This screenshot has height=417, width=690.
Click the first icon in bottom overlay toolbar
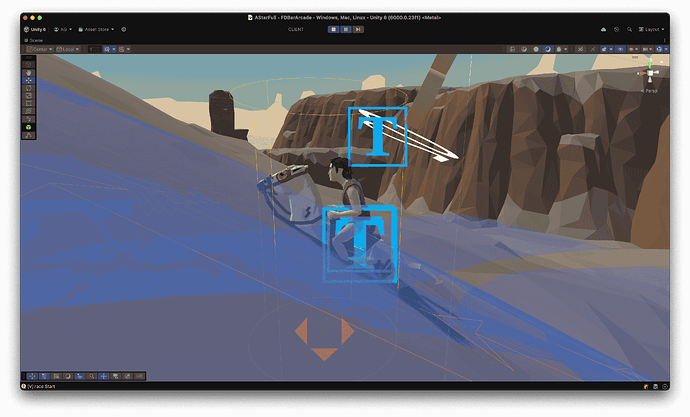33,376
